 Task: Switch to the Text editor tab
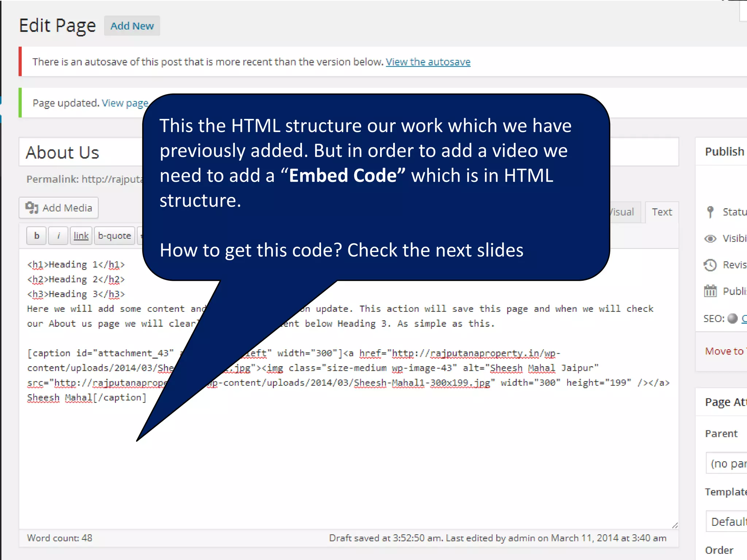(662, 212)
